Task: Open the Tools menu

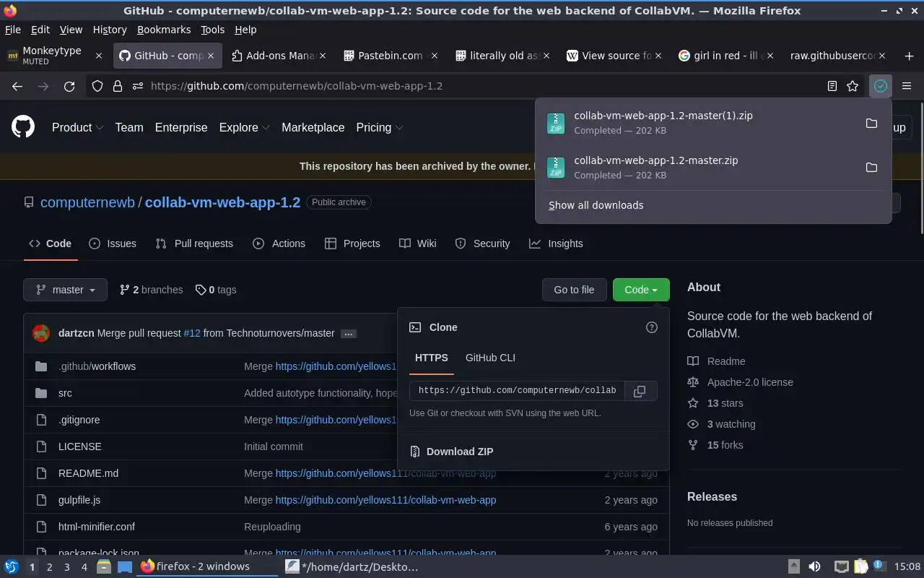Action: tap(212, 30)
